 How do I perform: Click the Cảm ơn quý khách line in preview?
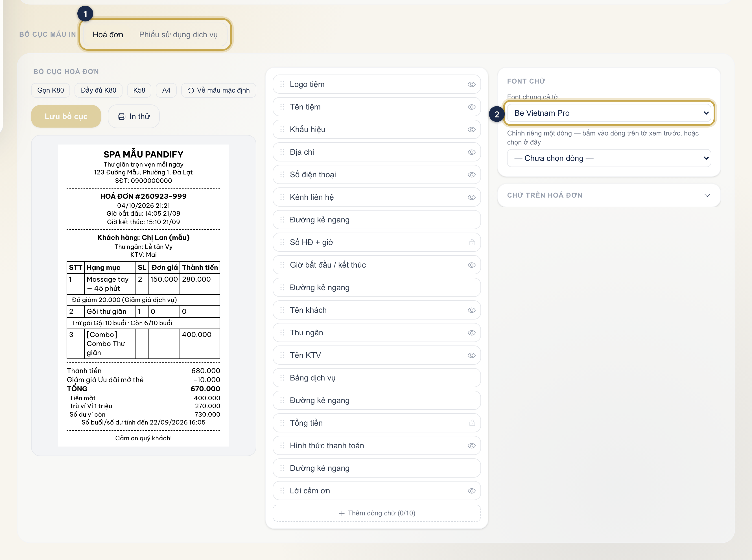click(143, 438)
